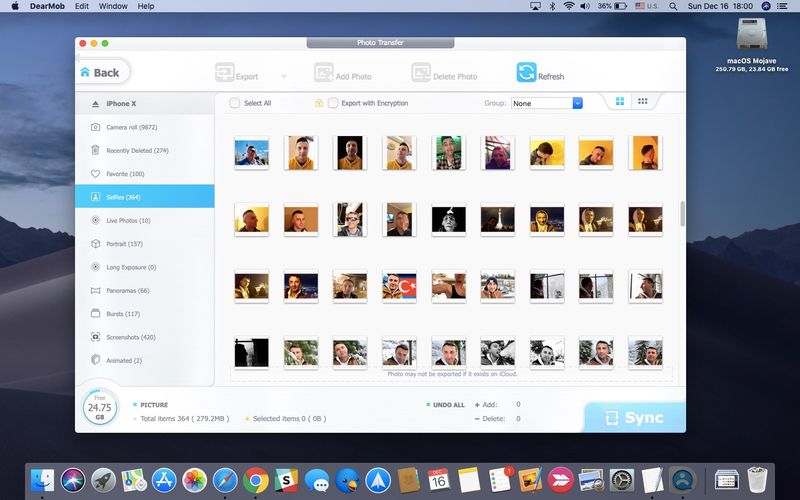The height and width of the screenshot is (500, 800).
Task: Click the Add Photo icon
Action: pos(324,72)
